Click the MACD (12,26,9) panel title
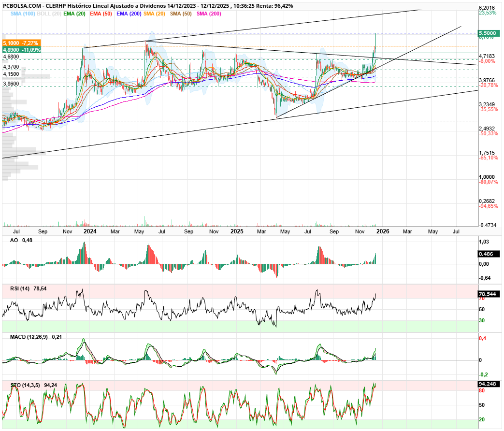The width and height of the screenshot is (504, 431). pyautogui.click(x=29, y=337)
